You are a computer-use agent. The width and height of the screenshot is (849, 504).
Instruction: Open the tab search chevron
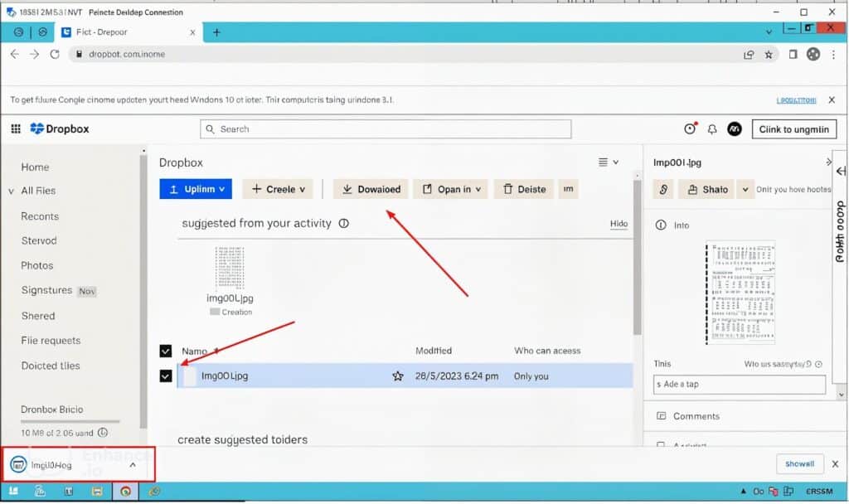click(769, 32)
